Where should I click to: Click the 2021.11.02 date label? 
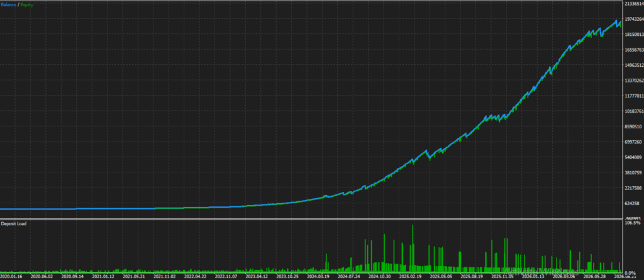[164, 277]
